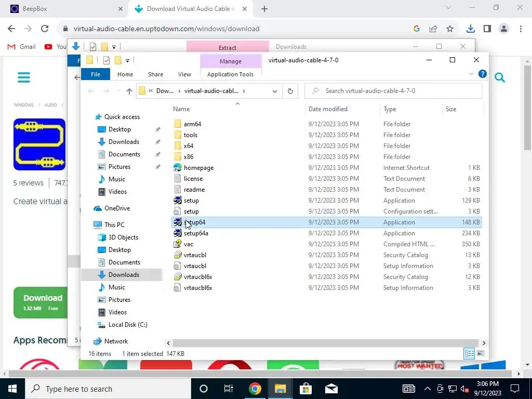Expand breadcrumb chevron after virtual-audio-cabl
The width and height of the screenshot is (532, 399).
click(x=244, y=91)
